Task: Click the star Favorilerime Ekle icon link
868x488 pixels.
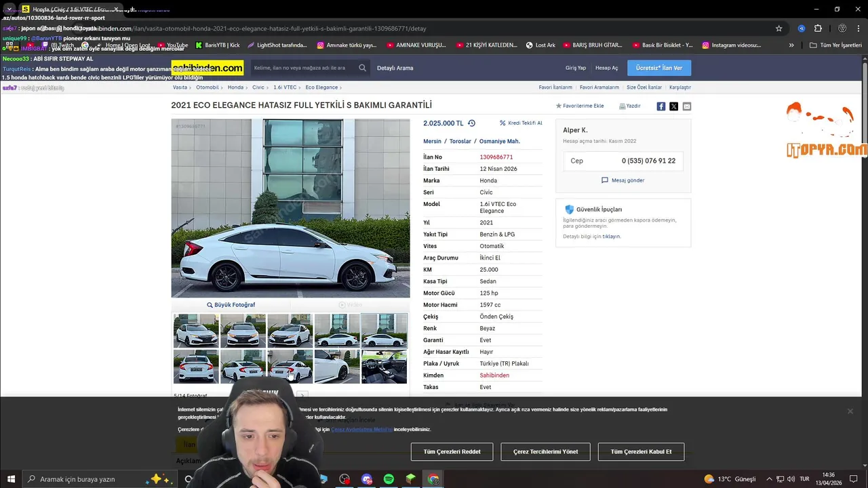Action: coord(580,106)
